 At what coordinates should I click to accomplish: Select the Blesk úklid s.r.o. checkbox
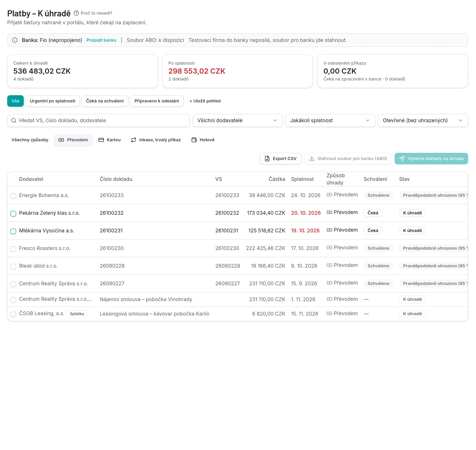coord(14,267)
